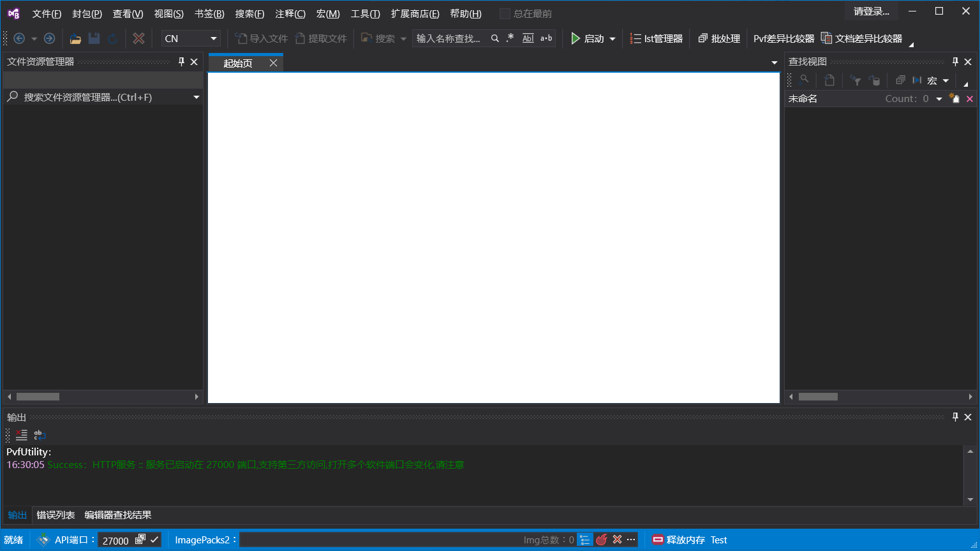Open the 封包(P) menu
980x551 pixels.
87,13
